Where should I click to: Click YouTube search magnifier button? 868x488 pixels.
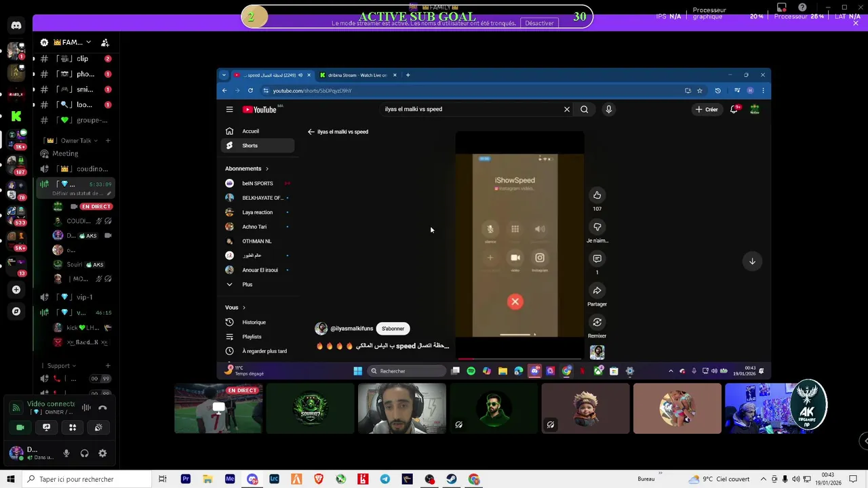584,109
